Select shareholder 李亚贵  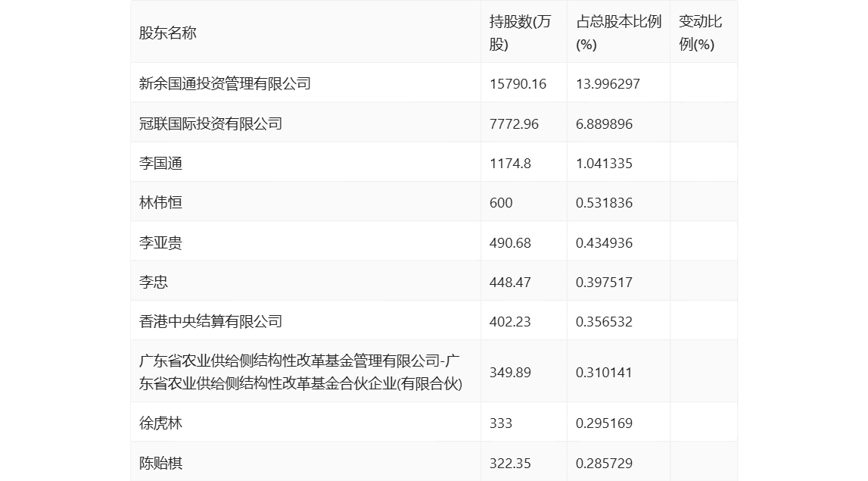click(x=160, y=242)
